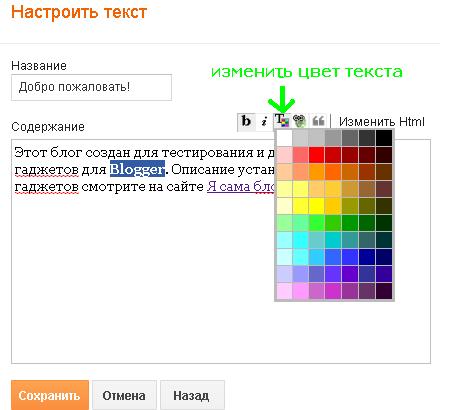The height and width of the screenshot is (410, 455).
Task: Select the lavender swatch starting violet row
Action: click(284, 274)
